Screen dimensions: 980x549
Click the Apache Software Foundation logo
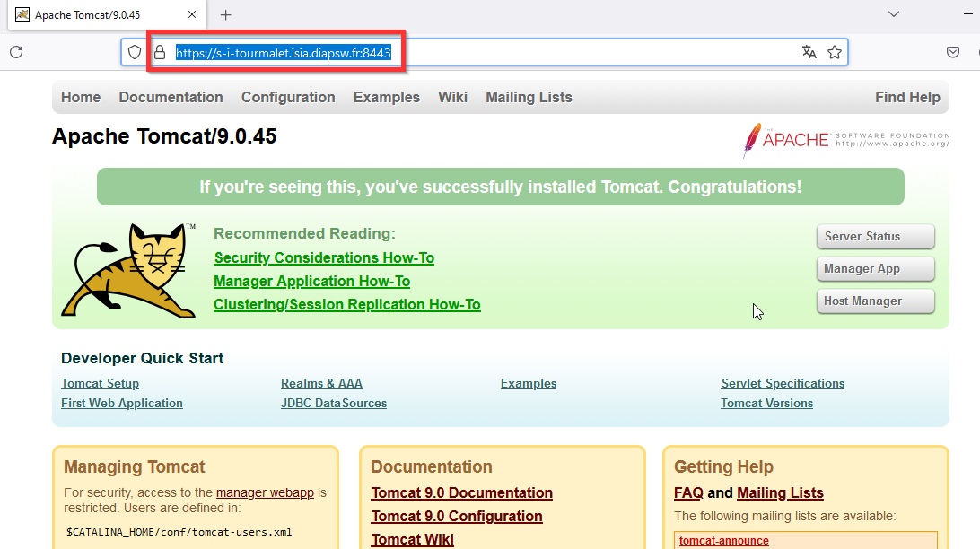pos(845,140)
